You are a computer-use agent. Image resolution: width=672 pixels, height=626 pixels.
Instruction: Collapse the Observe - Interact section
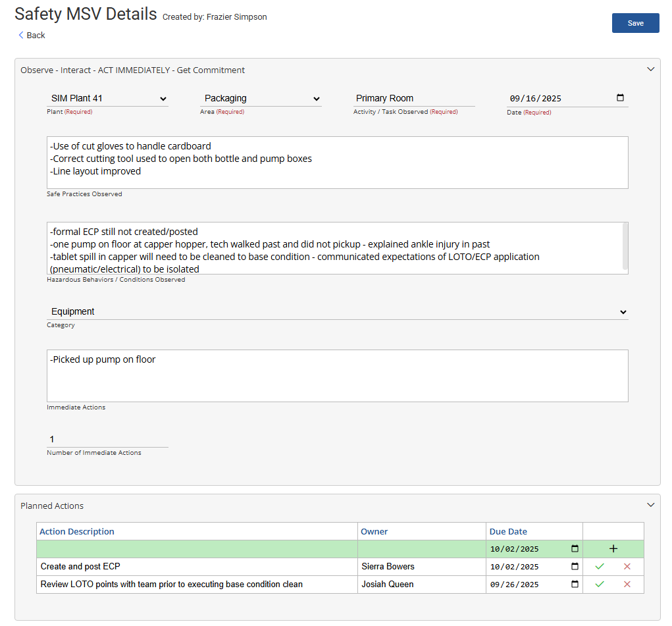coord(651,69)
